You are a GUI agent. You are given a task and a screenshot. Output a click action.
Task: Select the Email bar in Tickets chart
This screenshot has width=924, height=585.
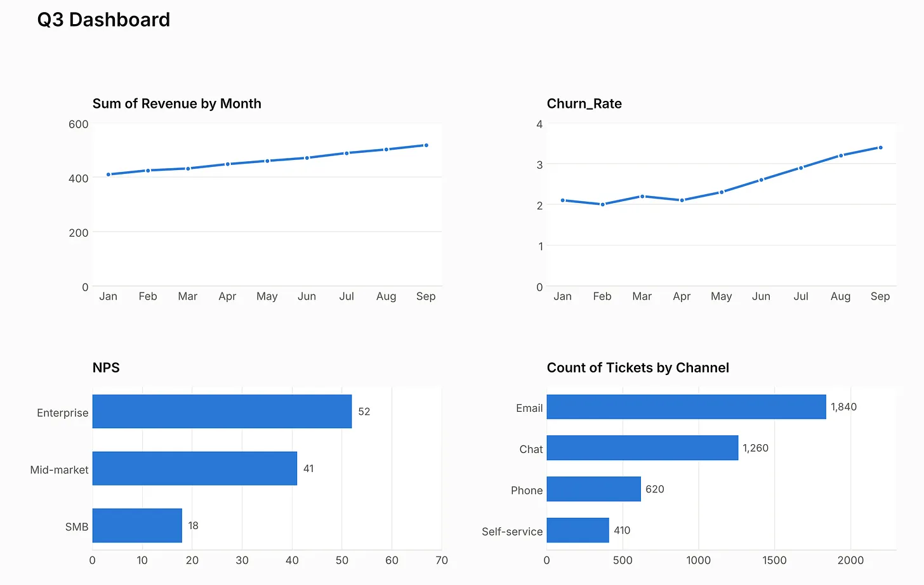(x=687, y=407)
